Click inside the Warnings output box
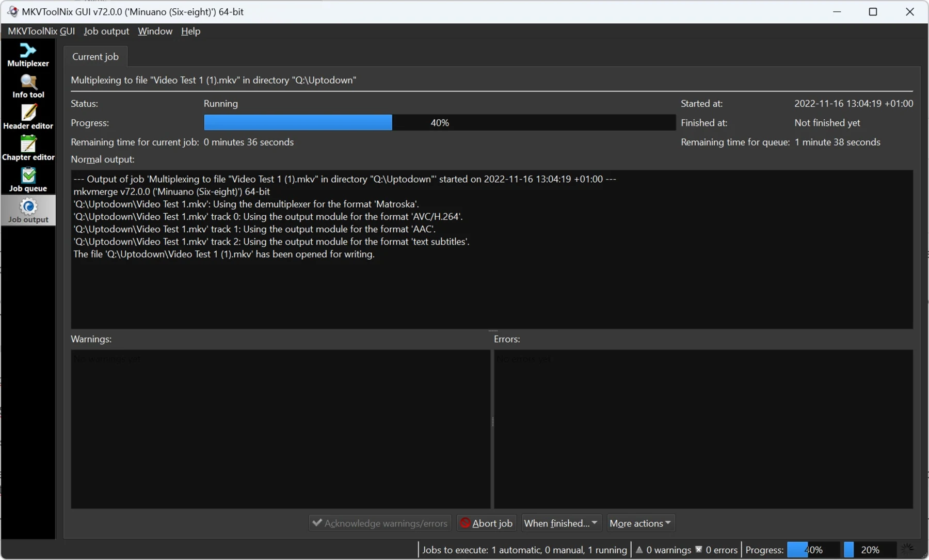The width and height of the screenshot is (929, 560). (280, 429)
